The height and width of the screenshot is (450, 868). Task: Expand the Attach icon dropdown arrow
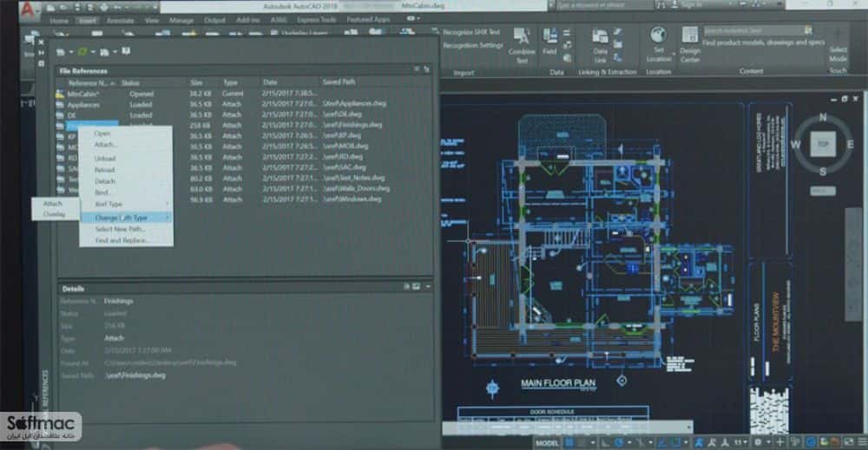tap(71, 52)
